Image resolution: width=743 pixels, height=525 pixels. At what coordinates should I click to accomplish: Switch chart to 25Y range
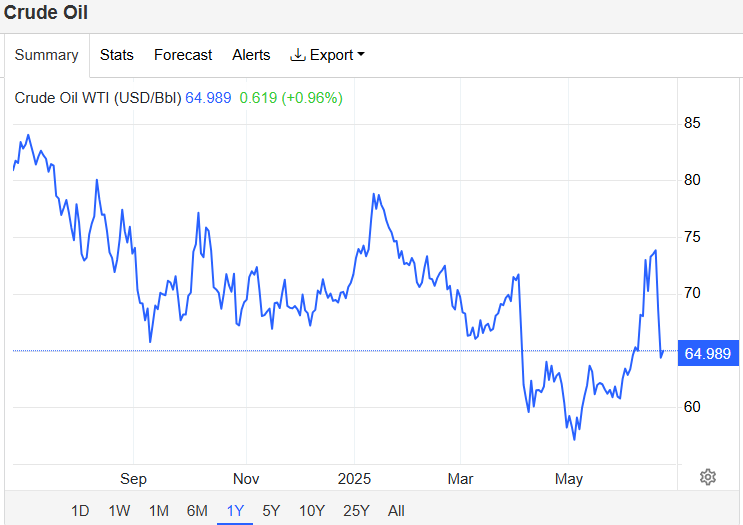point(356,511)
